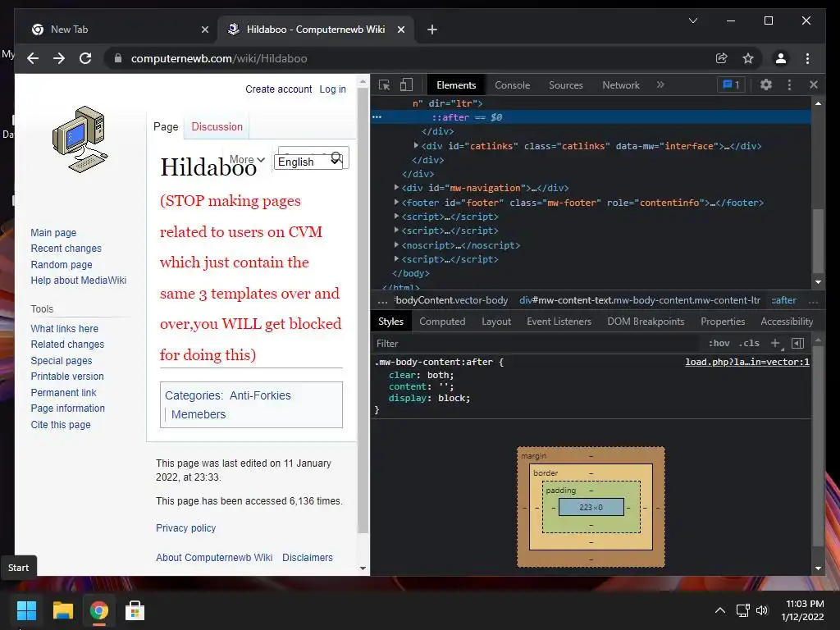Expand the div id="mw-navigation" node
Screen dimensions: 840x630
point(396,188)
